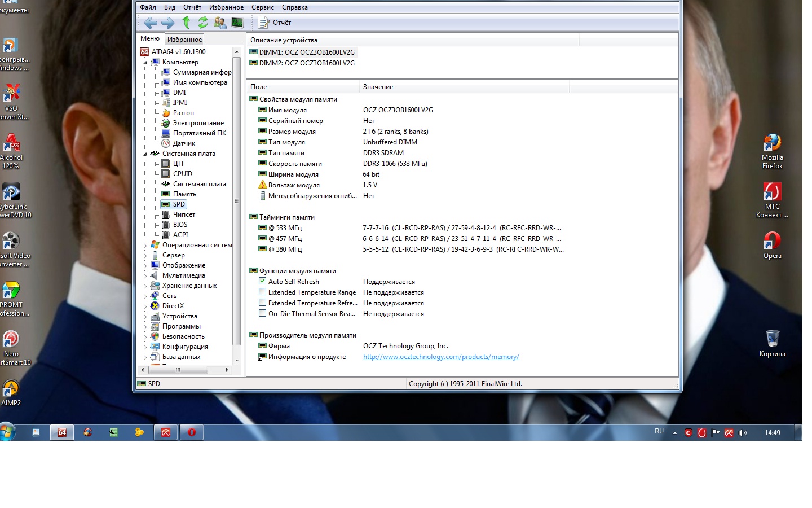Collapse the Системная плата tree node
This screenshot has width=812, height=508.
(x=145, y=154)
